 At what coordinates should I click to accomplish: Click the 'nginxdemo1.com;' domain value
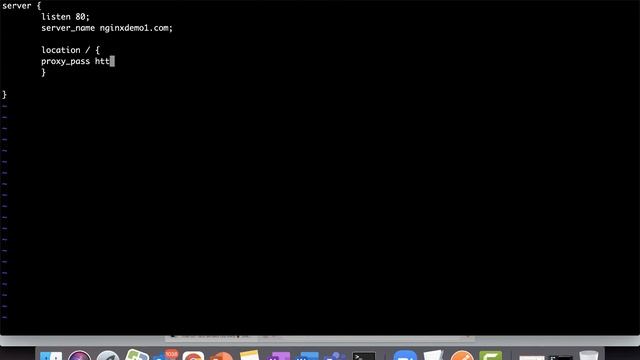pos(136,28)
